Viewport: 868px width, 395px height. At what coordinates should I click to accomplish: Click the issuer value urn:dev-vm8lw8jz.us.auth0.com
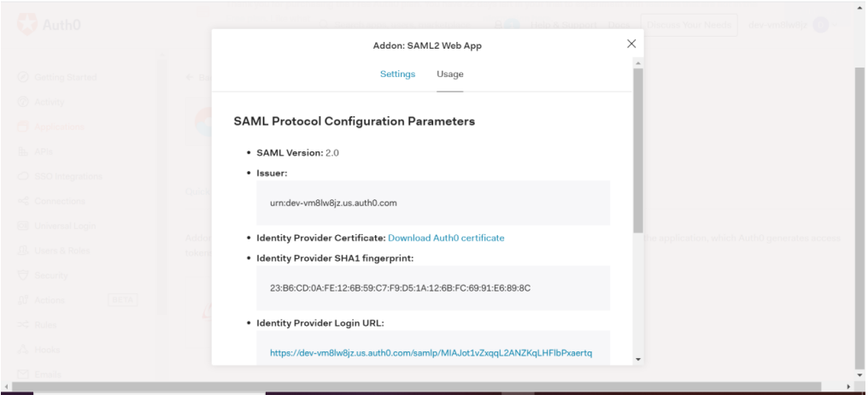coord(333,203)
